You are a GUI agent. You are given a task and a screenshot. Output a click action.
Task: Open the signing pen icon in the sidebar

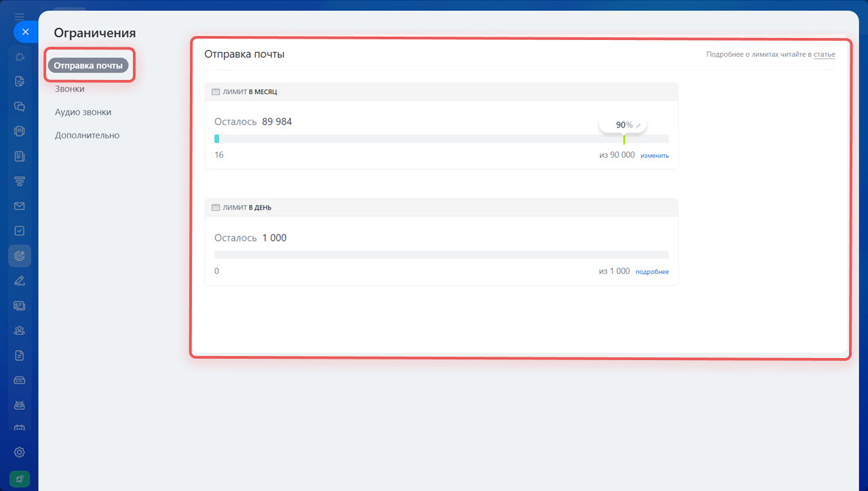(x=19, y=281)
